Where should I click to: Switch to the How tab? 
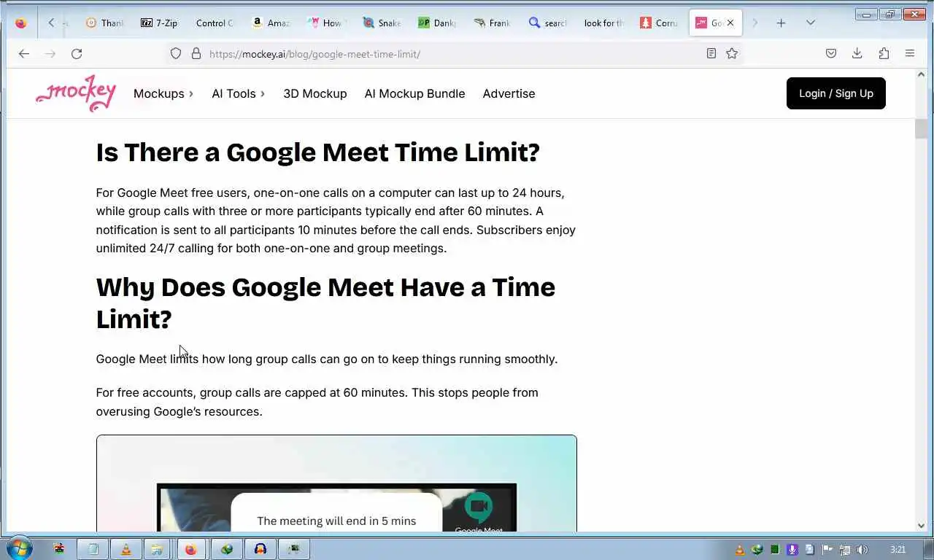click(x=325, y=23)
